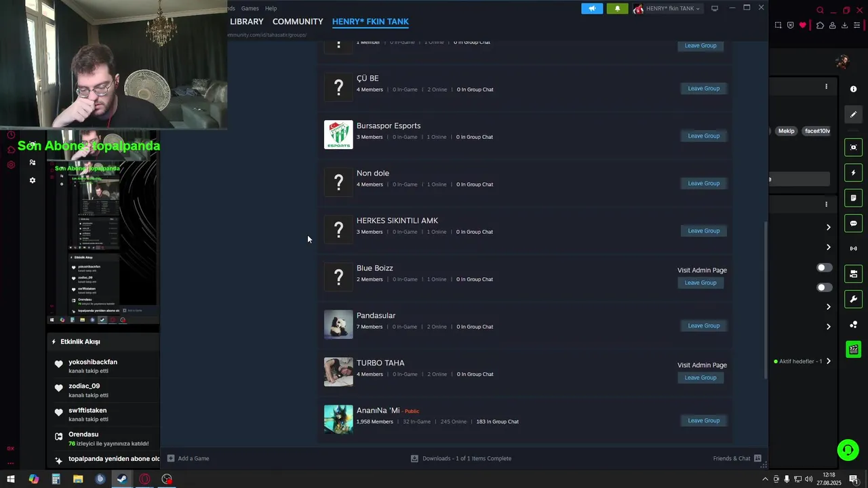Screen dimensions: 868x488
Task: Open the Steam app in taskbar
Action: point(122,479)
